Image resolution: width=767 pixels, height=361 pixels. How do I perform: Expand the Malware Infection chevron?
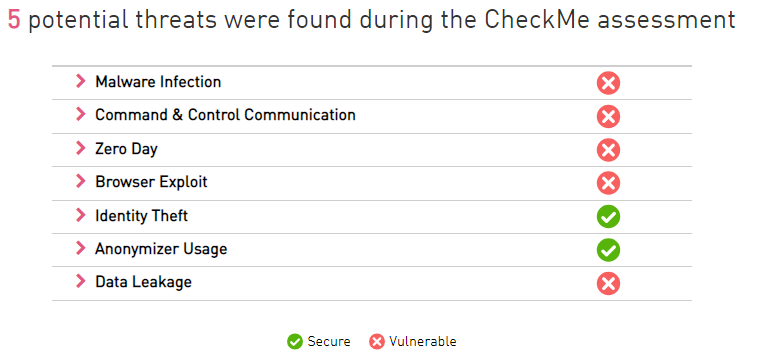pyautogui.click(x=81, y=81)
